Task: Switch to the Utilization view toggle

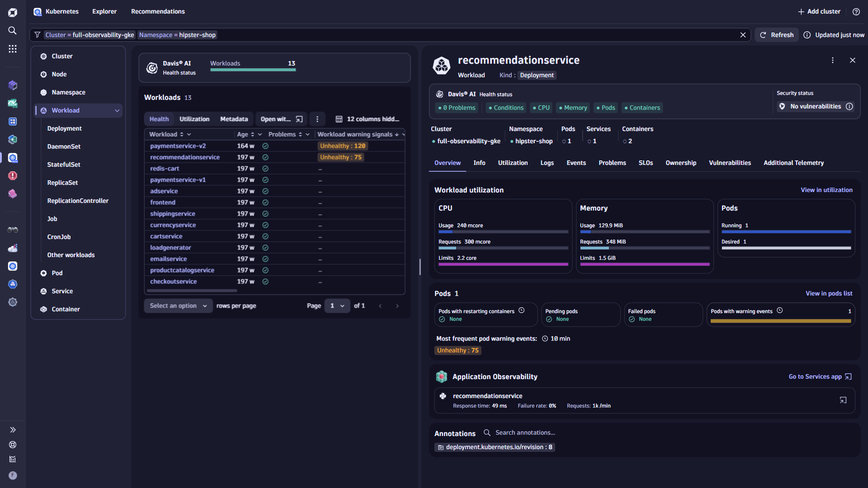Action: coord(194,119)
